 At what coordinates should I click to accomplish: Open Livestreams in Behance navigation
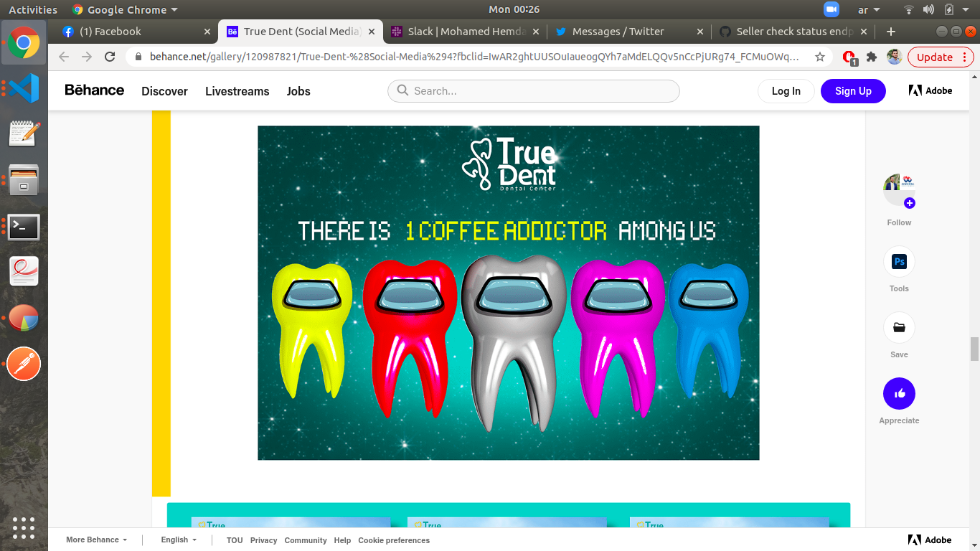pyautogui.click(x=237, y=91)
